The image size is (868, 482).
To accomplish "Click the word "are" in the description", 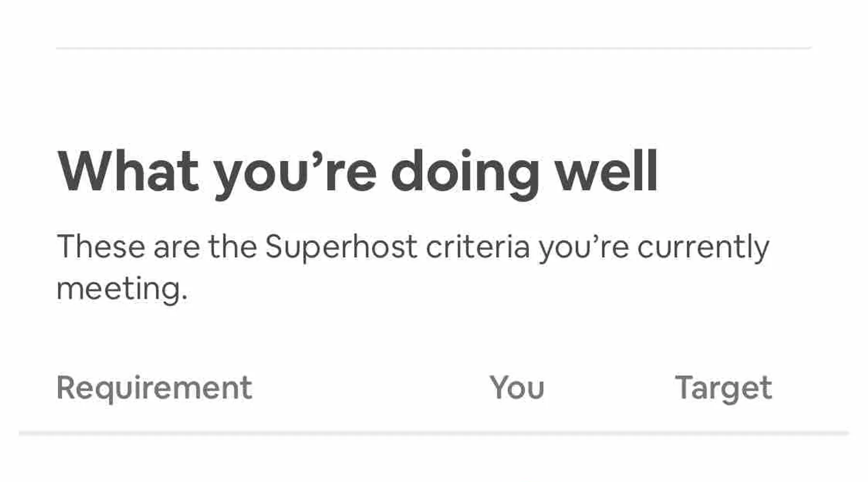I will pos(176,248).
